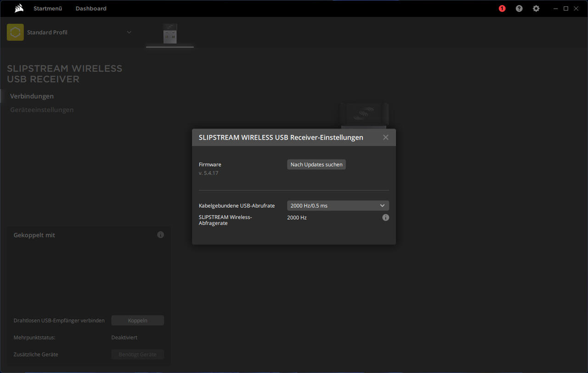This screenshot has width=588, height=373.
Task: Maximize the iCUE window
Action: pos(566,8)
